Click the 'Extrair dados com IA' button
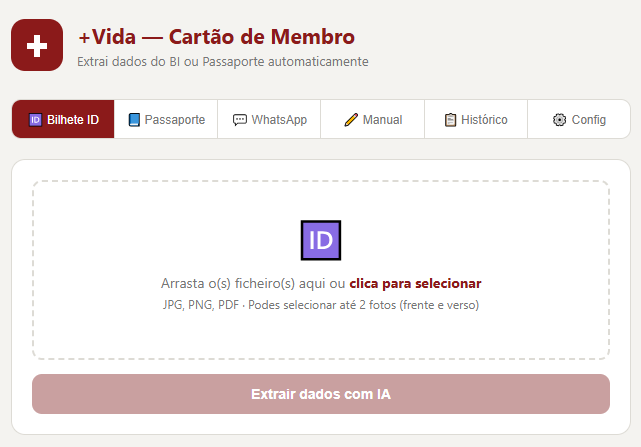 pos(321,394)
